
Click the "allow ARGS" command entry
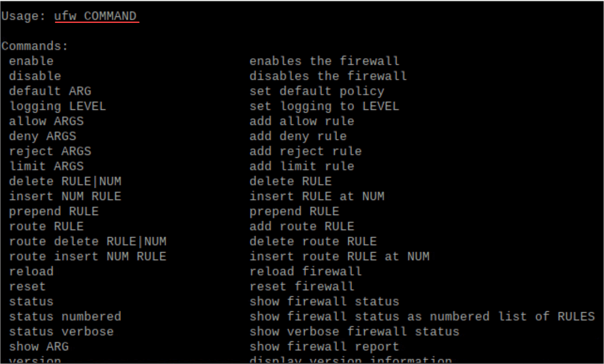click(x=46, y=121)
